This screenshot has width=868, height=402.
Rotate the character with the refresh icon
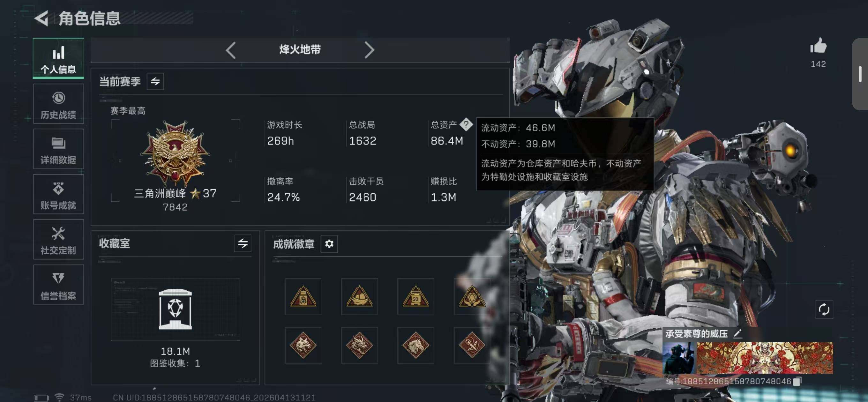[824, 309]
